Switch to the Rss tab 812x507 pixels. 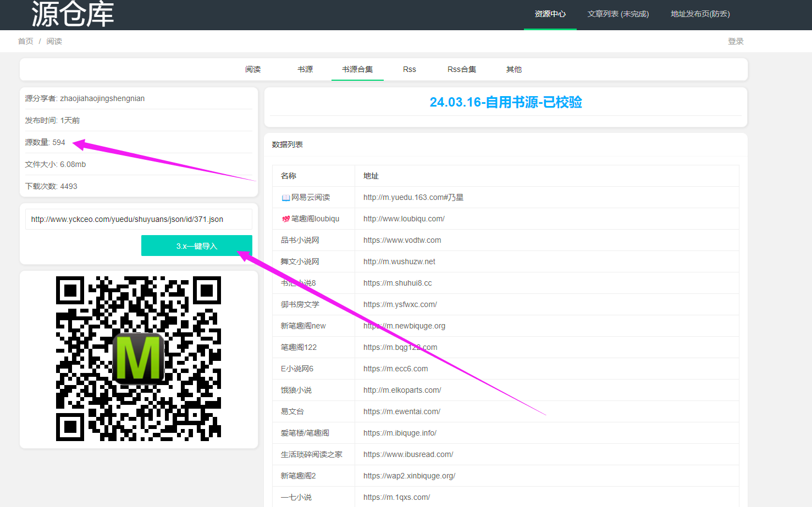(410, 69)
